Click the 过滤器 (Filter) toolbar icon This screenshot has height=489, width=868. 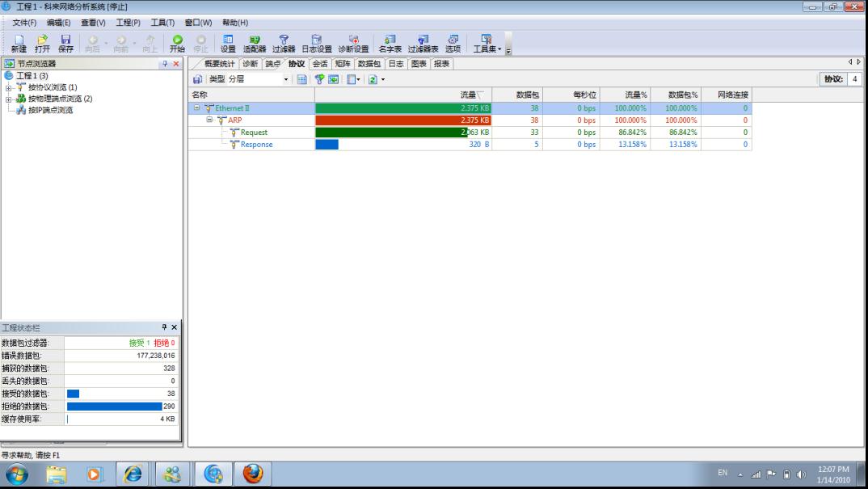(284, 44)
